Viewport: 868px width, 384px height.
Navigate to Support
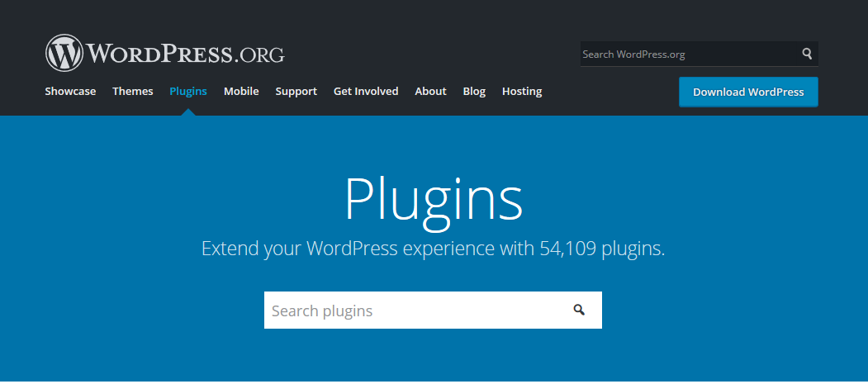click(x=296, y=92)
